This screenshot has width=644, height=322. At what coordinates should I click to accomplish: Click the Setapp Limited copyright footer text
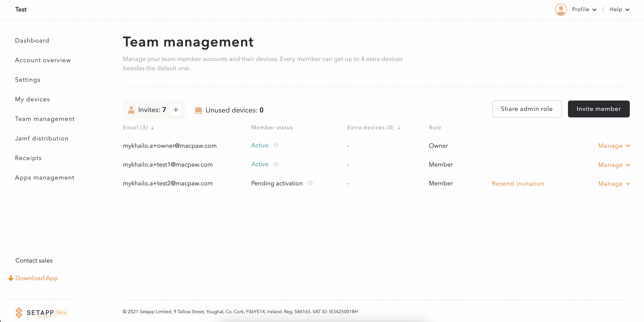click(x=240, y=312)
